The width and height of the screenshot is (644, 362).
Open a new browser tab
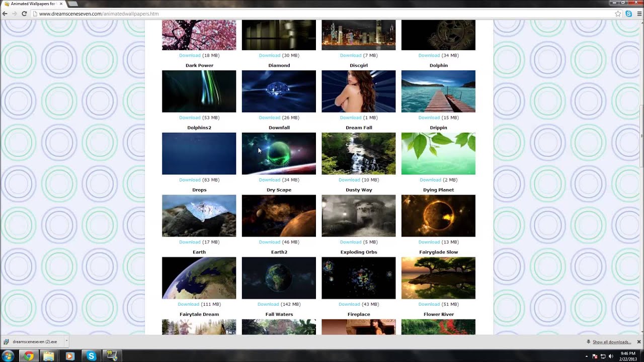point(73,4)
